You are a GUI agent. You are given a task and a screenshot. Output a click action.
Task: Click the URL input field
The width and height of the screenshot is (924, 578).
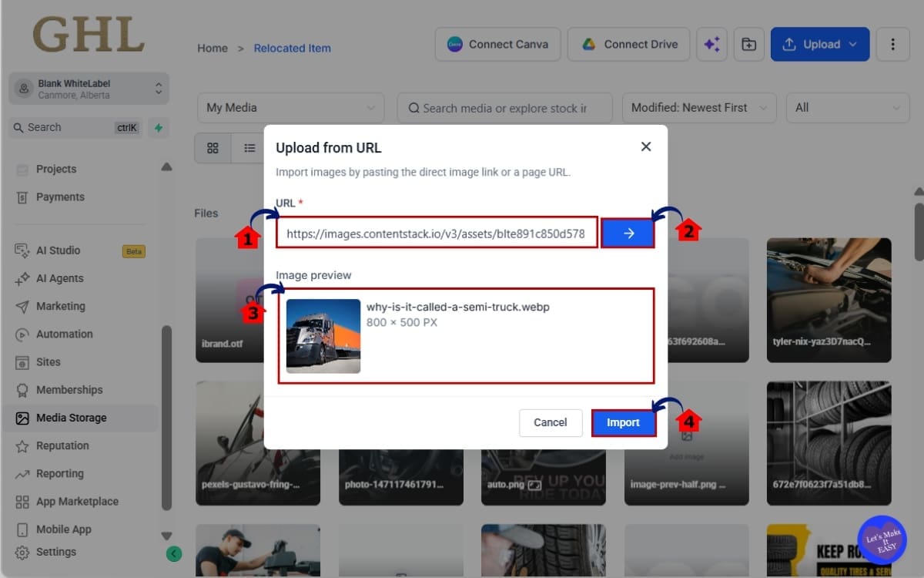(437, 234)
